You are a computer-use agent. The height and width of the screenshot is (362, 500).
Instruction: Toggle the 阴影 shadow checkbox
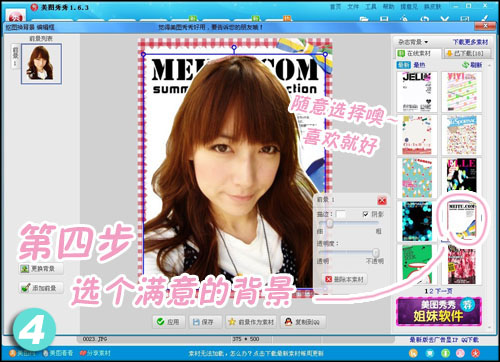tap(366, 214)
